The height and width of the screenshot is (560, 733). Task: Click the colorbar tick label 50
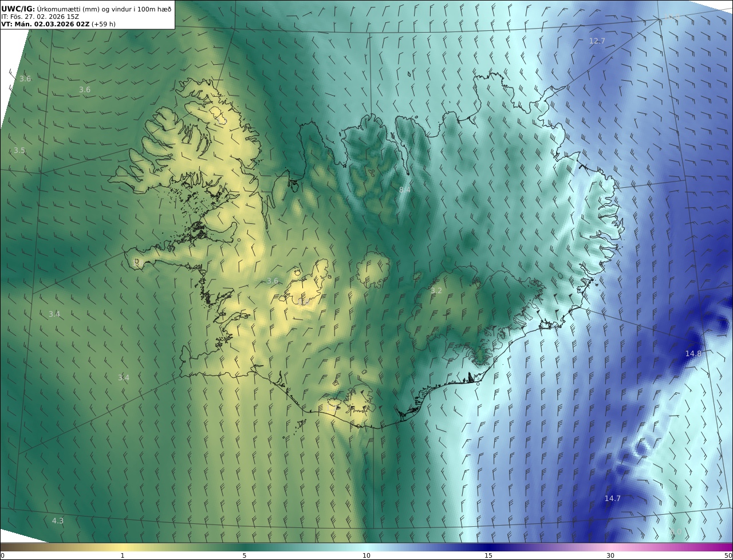[x=728, y=555]
